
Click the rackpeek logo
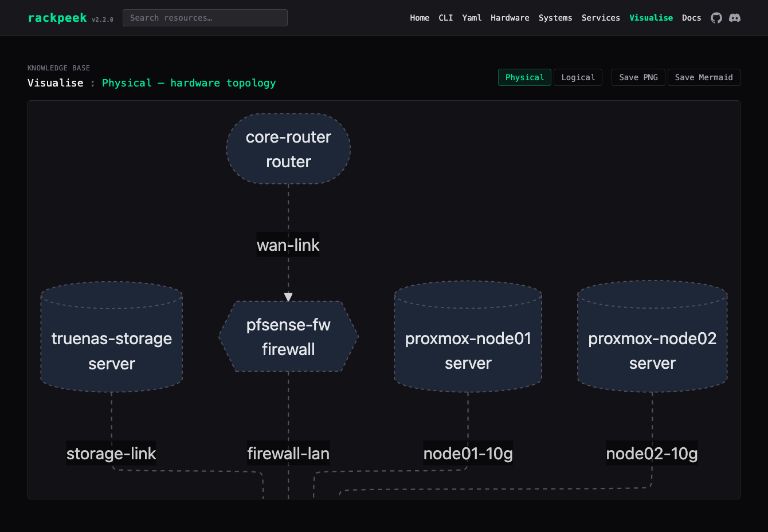[57, 18]
